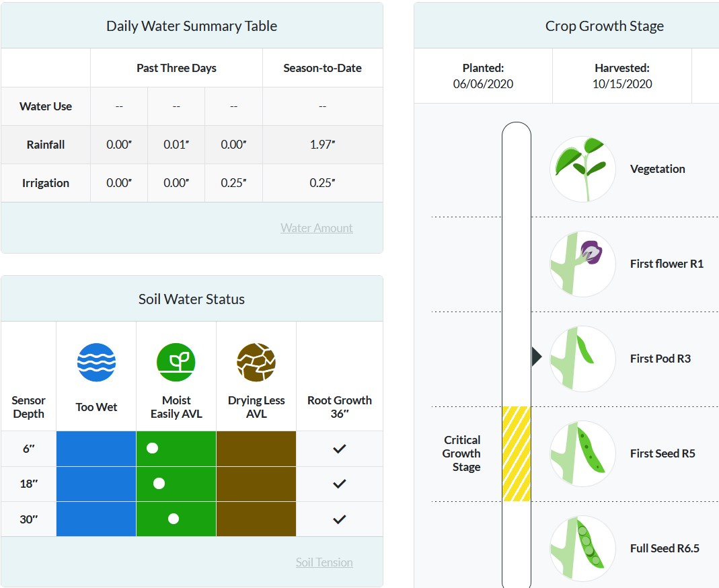Select the Too Wet water waves icon

(x=96, y=361)
